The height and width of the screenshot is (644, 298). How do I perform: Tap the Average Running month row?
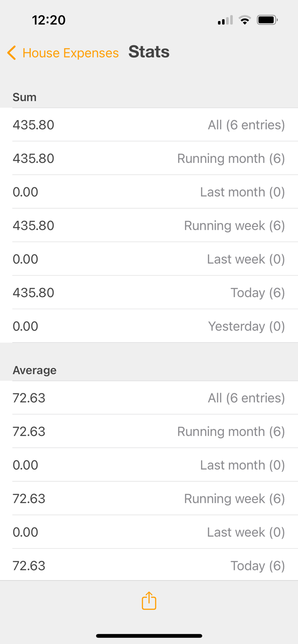pyautogui.click(x=149, y=431)
